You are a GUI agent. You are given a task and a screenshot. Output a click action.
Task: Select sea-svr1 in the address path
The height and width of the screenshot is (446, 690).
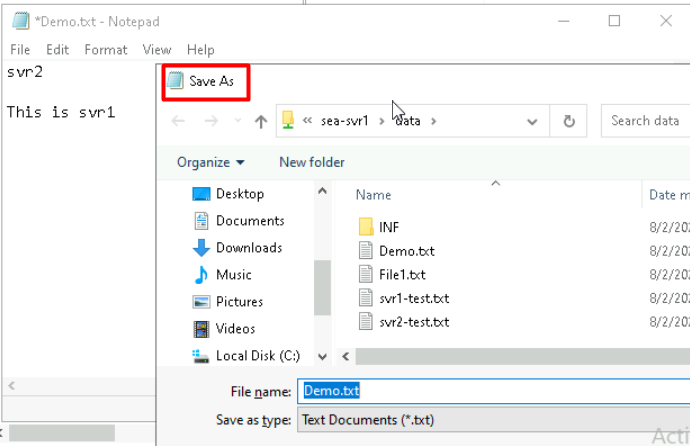(345, 121)
